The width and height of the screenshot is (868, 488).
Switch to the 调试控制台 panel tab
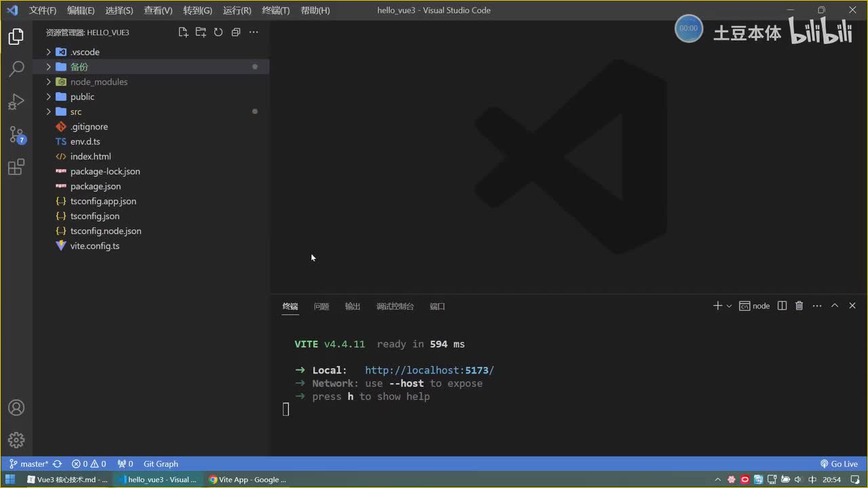395,306
